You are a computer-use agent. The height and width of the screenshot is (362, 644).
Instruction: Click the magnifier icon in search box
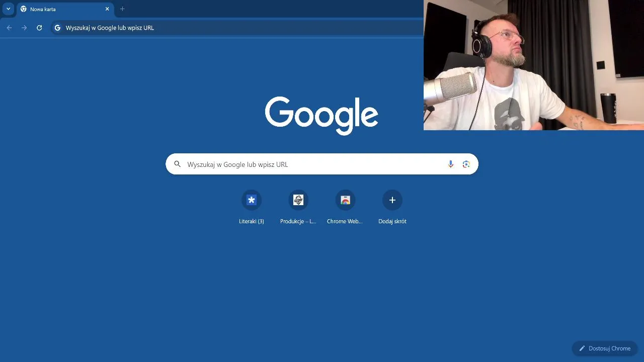pos(177,164)
